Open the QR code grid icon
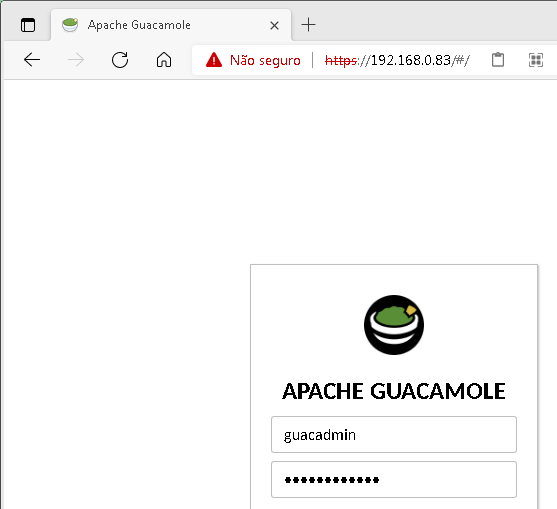The image size is (557, 509). [536, 60]
